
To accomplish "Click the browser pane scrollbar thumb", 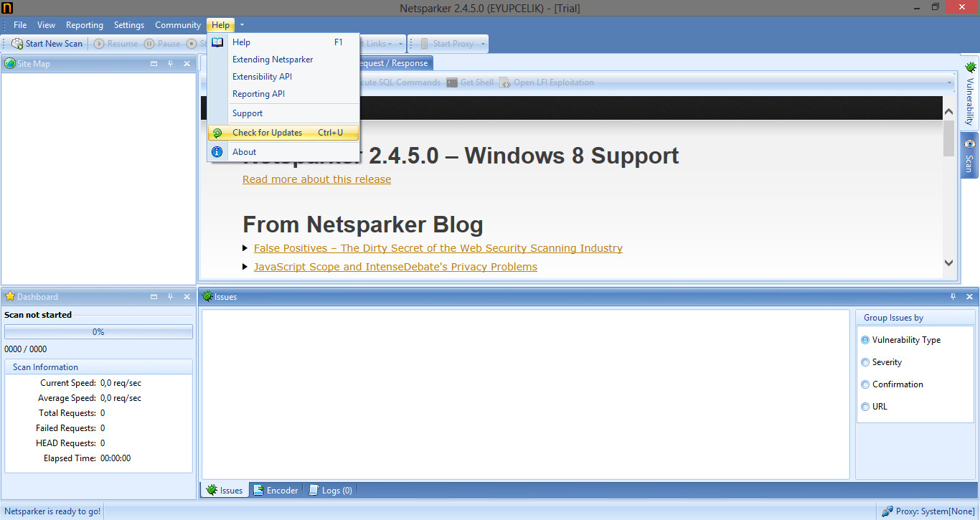I will [x=949, y=138].
